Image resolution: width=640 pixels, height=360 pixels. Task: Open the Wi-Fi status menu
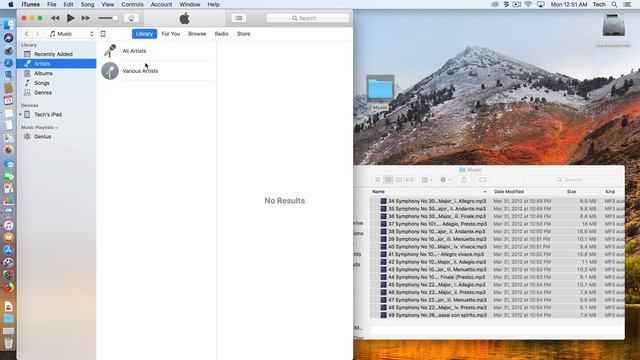click(528, 4)
